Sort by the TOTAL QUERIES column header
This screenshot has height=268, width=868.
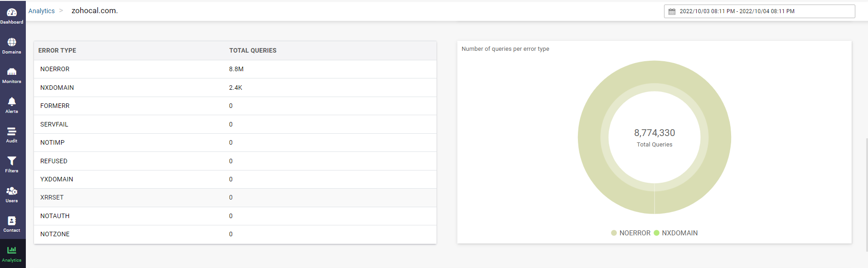click(252, 50)
